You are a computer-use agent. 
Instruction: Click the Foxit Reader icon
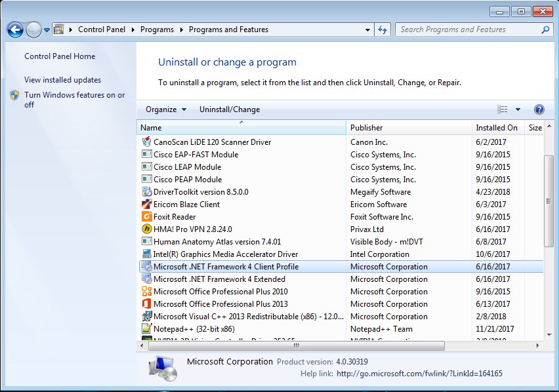[146, 216]
